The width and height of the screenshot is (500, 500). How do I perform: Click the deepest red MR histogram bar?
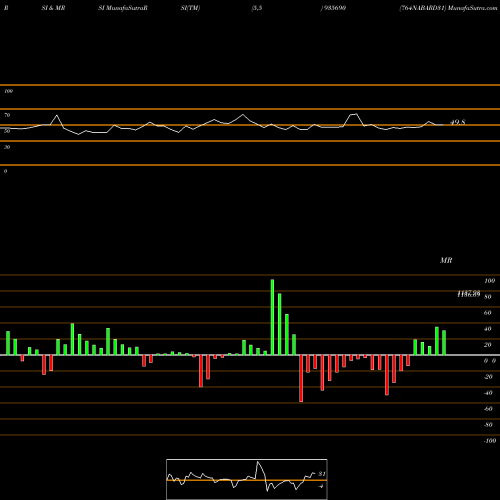coord(301,378)
